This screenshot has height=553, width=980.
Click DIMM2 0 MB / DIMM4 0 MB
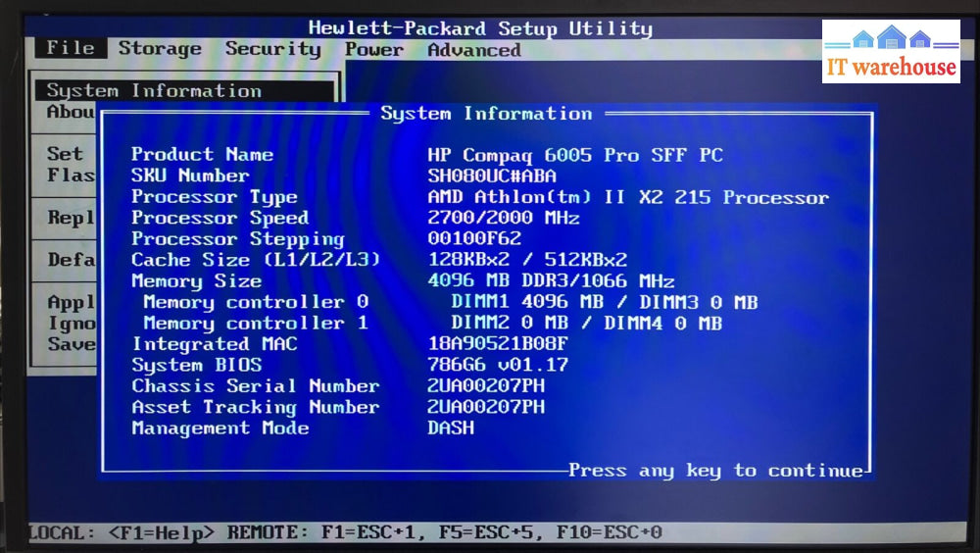[586, 324]
